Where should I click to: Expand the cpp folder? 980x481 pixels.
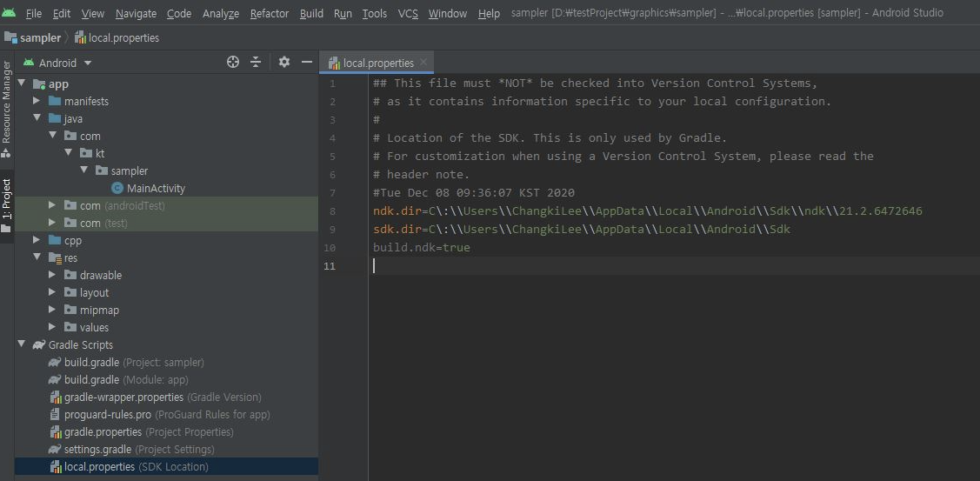37,240
